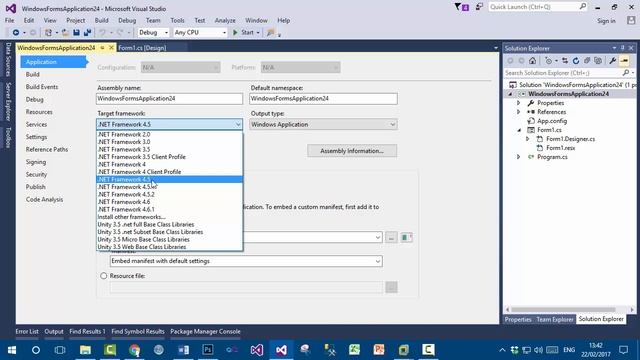Click the Sync with Active Document icon

point(565,61)
